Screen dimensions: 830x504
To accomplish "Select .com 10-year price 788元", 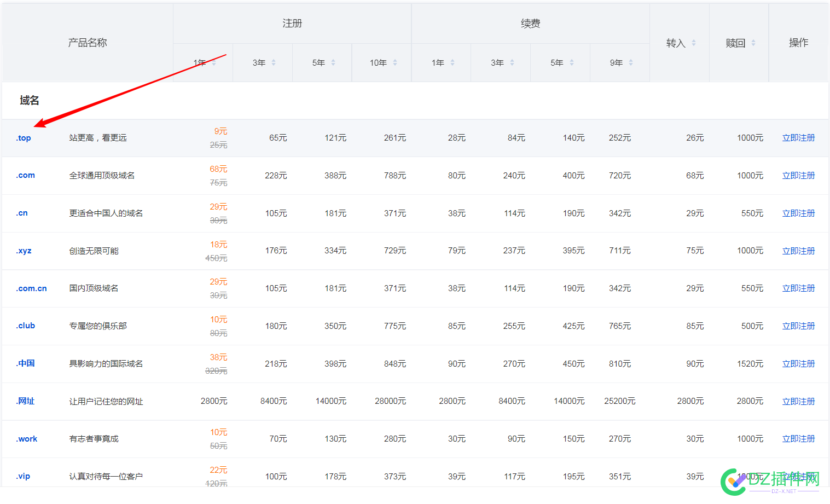I will coord(394,176).
